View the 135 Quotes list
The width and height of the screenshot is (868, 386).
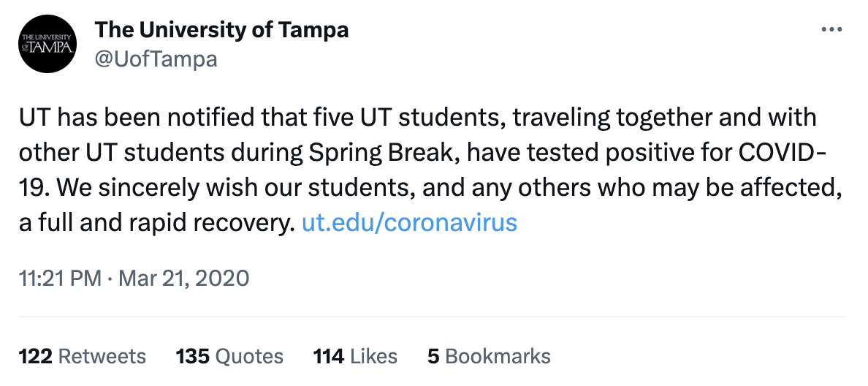229,356
